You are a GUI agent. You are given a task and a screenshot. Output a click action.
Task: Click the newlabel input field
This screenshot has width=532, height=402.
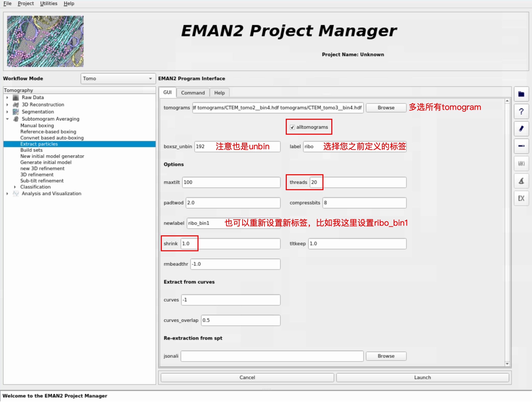point(234,223)
